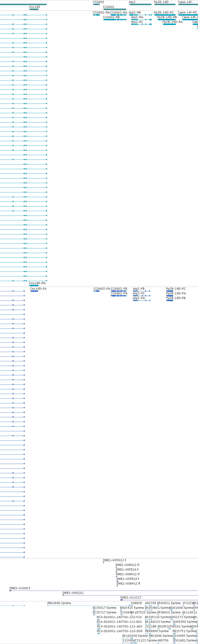Image resolution: width=198 pixels, height=644 pixels.
Task: Click the 481852 feature label
Action: coord(163,627)
